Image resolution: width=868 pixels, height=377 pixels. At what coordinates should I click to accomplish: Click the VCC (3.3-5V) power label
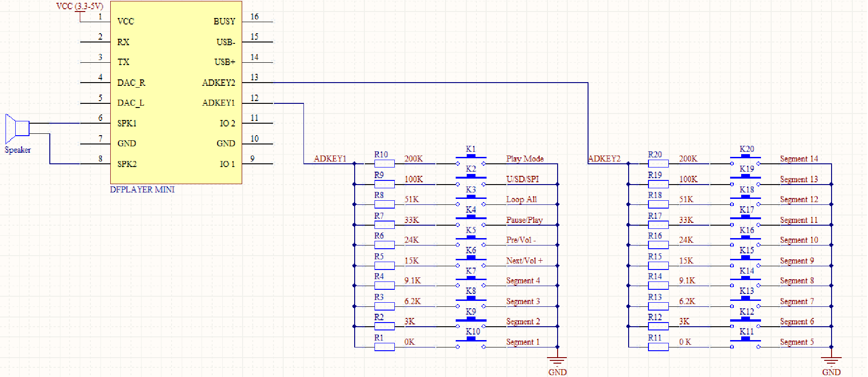79,6
